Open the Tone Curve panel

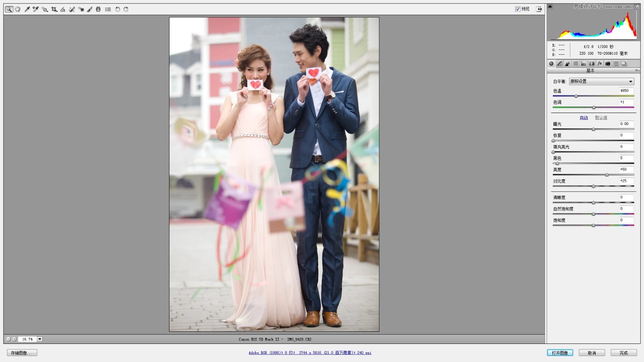click(x=560, y=64)
